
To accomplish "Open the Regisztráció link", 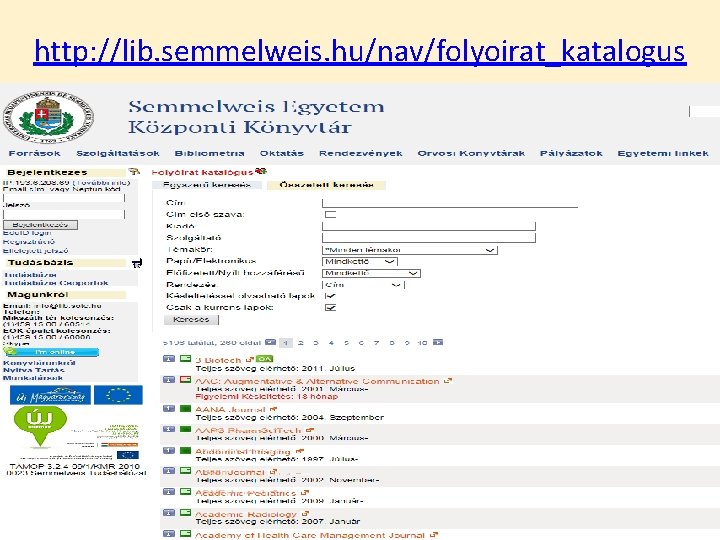I will 28,242.
